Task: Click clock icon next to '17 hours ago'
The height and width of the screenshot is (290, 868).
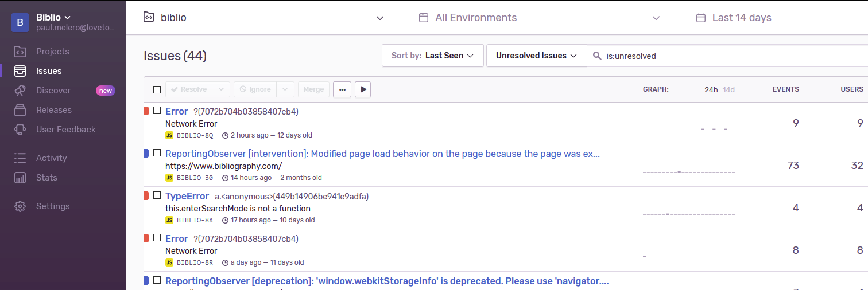Action: (x=225, y=220)
